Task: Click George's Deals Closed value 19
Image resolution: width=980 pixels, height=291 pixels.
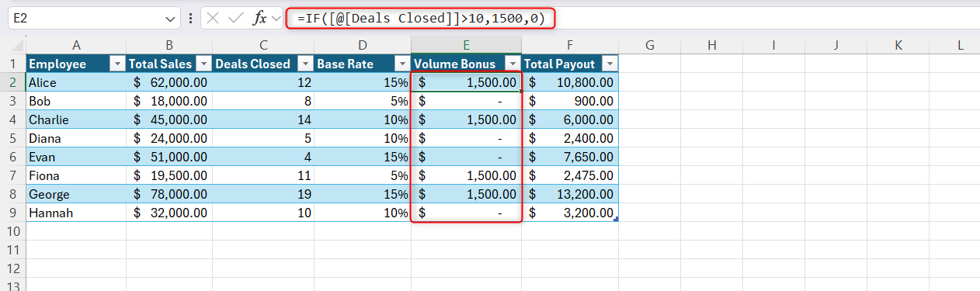Action: pyautogui.click(x=263, y=194)
